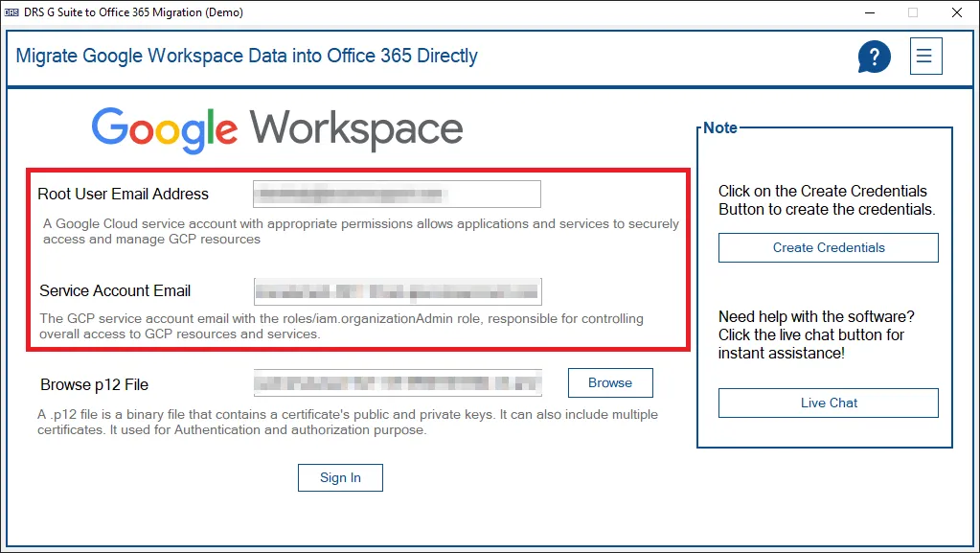Open the hamburger menu icon

[923, 56]
